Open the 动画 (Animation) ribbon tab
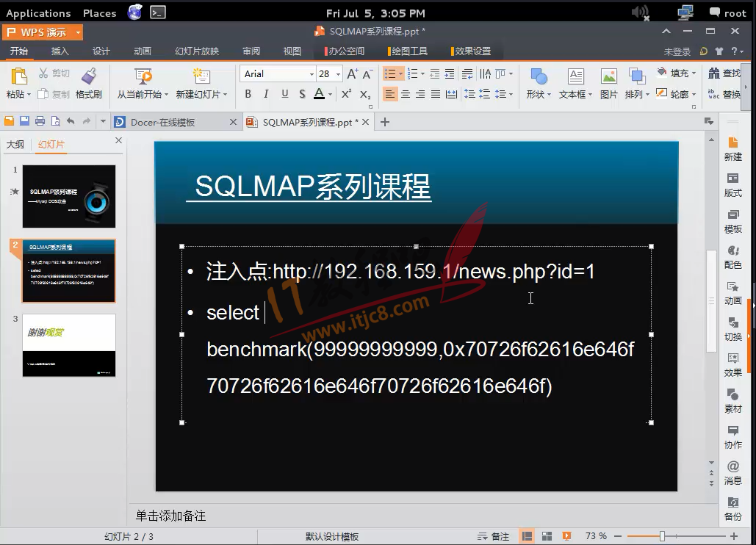This screenshot has width=756, height=545. coord(143,51)
